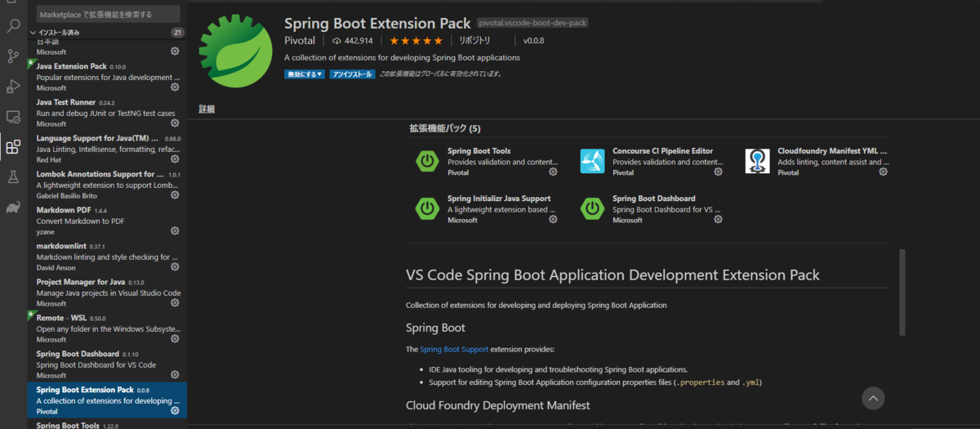Select Spring Boot Extension Pack list item
Screen dimensions: 980x429
click(x=107, y=400)
